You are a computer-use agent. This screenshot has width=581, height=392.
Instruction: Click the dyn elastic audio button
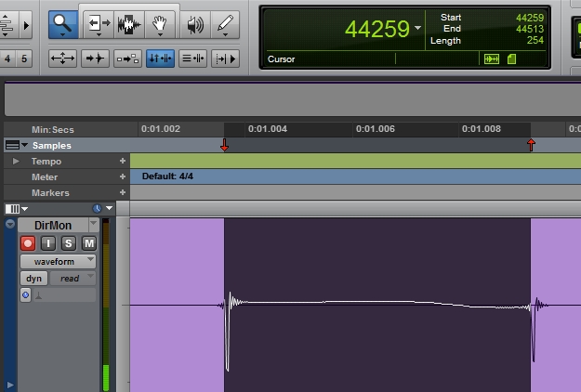[33, 279]
